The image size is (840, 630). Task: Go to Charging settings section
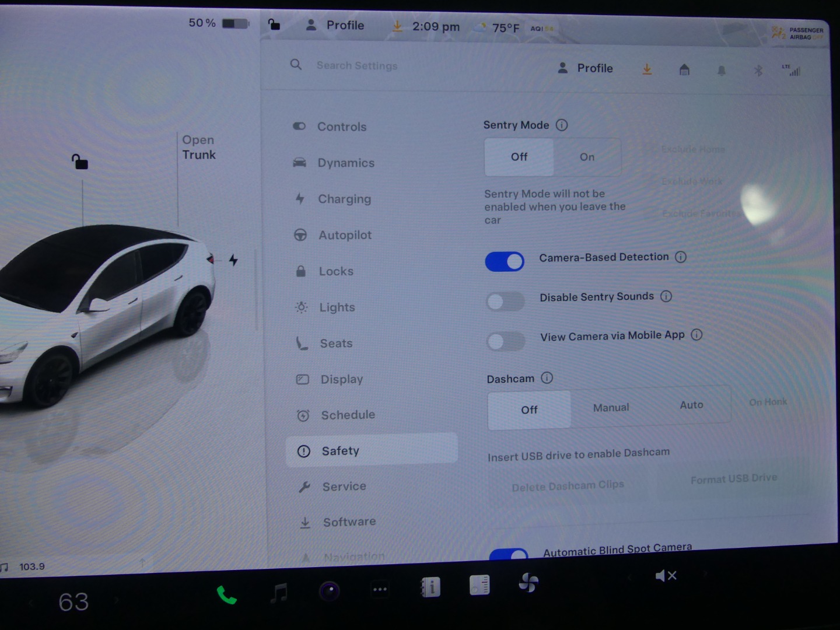point(344,199)
